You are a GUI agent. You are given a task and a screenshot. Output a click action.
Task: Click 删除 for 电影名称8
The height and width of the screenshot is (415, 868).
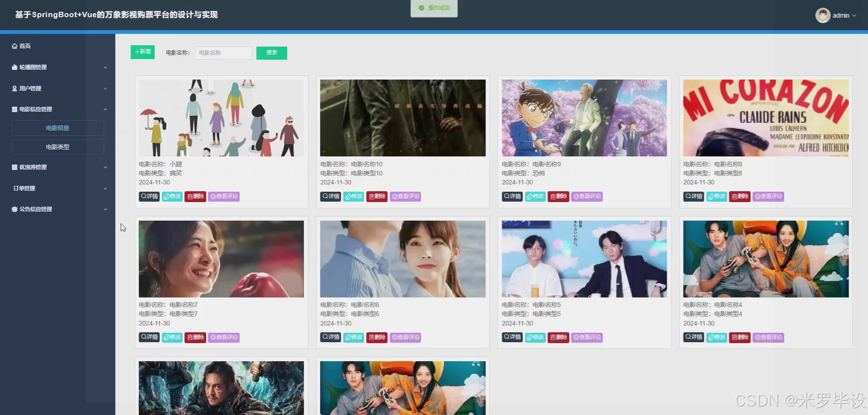[740, 196]
